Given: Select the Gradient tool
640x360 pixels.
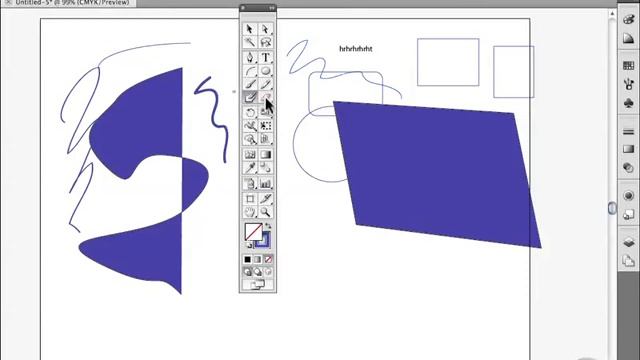Looking at the screenshot, I should coord(265,154).
